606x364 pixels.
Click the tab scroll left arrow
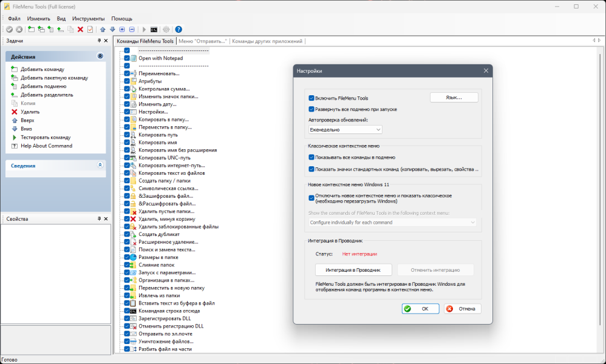(x=594, y=41)
